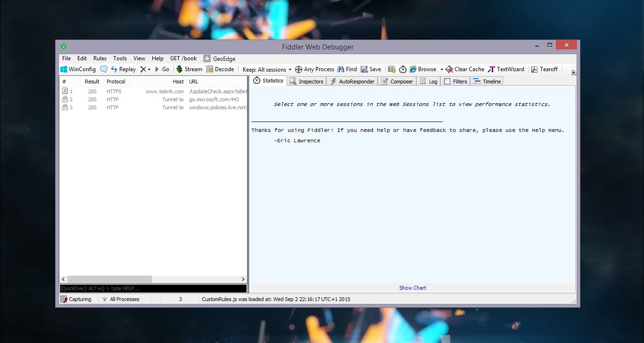644x343 pixels.
Task: Click the Decode toolbar icon
Action: point(220,69)
